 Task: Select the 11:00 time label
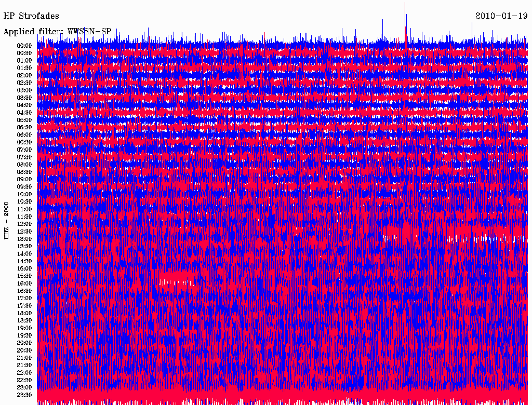pyautogui.click(x=24, y=209)
